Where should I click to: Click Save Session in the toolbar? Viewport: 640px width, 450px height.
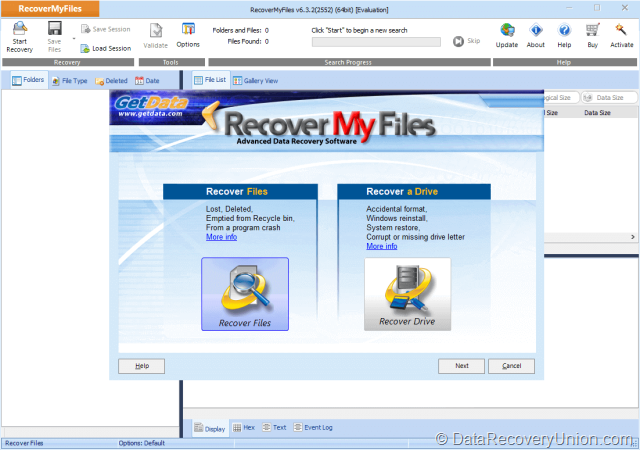tap(106, 29)
